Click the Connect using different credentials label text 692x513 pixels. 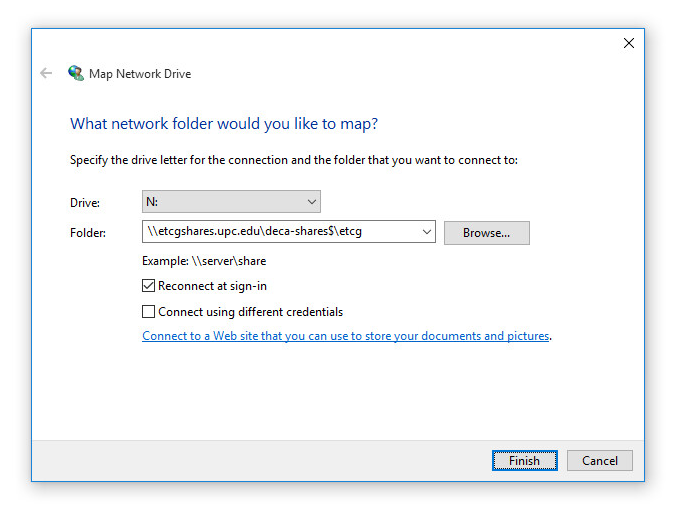[x=250, y=312]
